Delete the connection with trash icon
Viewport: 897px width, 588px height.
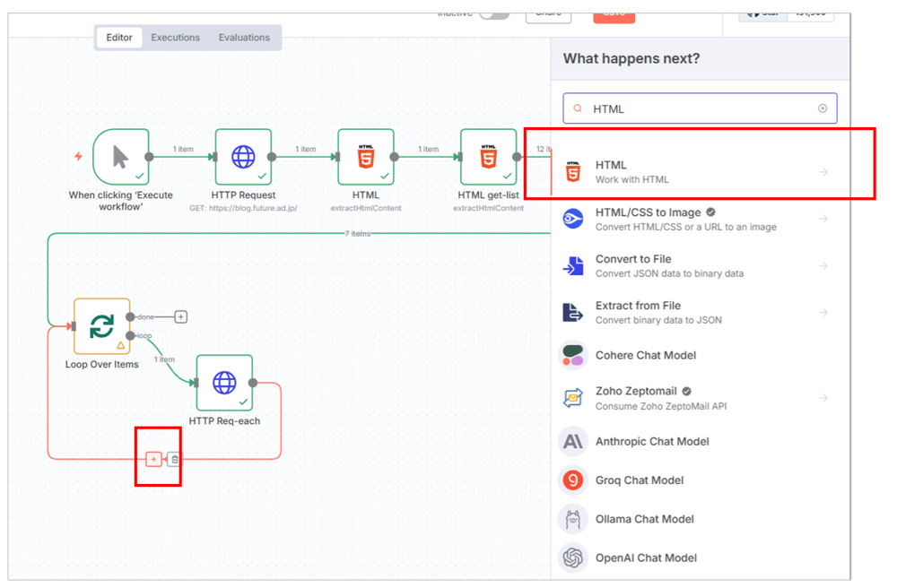[175, 459]
